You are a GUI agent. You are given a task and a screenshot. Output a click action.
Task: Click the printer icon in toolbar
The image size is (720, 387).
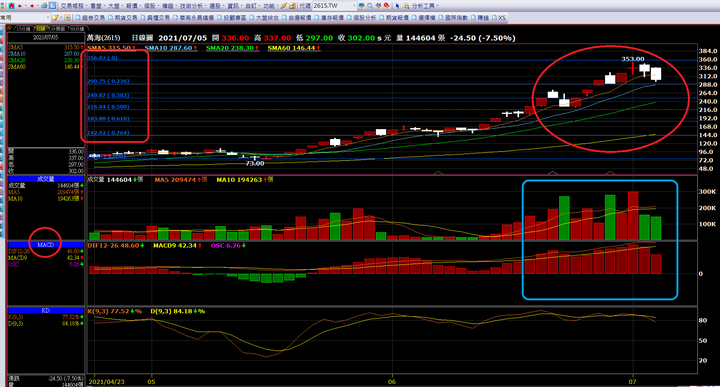click(44, 6)
